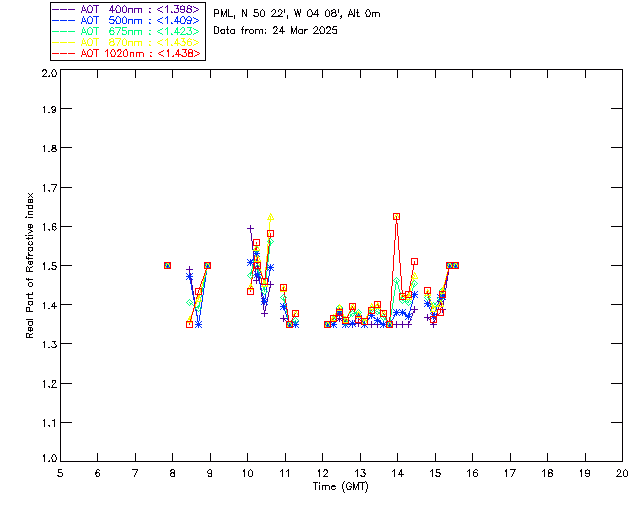Image resolution: width=640 pixels, height=512 pixels.
Task: Click the hour 17 x-axis tick label
Action: pyautogui.click(x=510, y=473)
